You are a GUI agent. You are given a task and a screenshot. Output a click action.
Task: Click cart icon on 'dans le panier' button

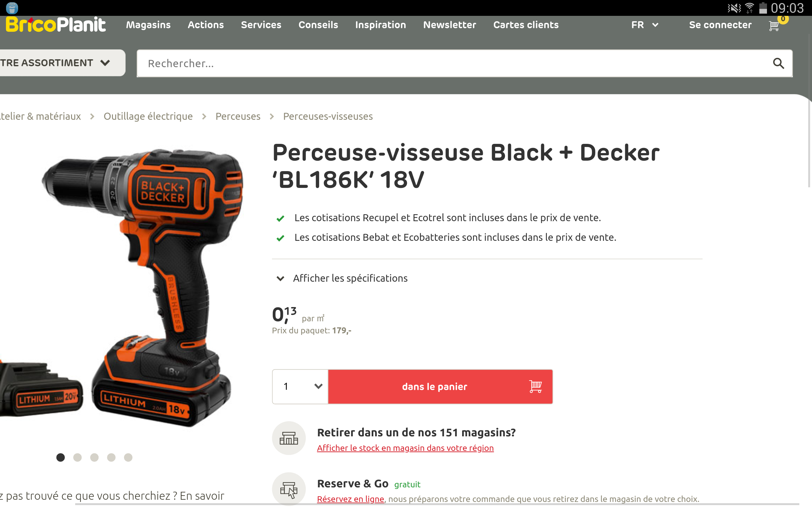(x=535, y=386)
